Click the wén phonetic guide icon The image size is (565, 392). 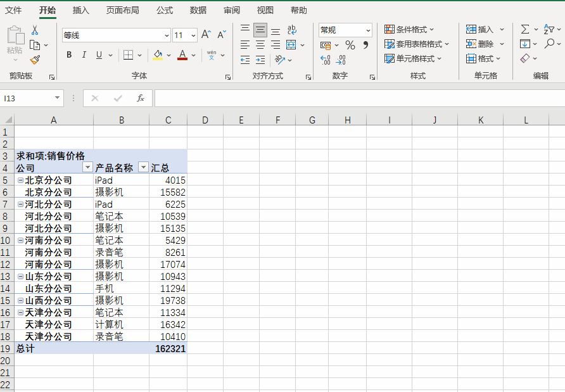212,54
